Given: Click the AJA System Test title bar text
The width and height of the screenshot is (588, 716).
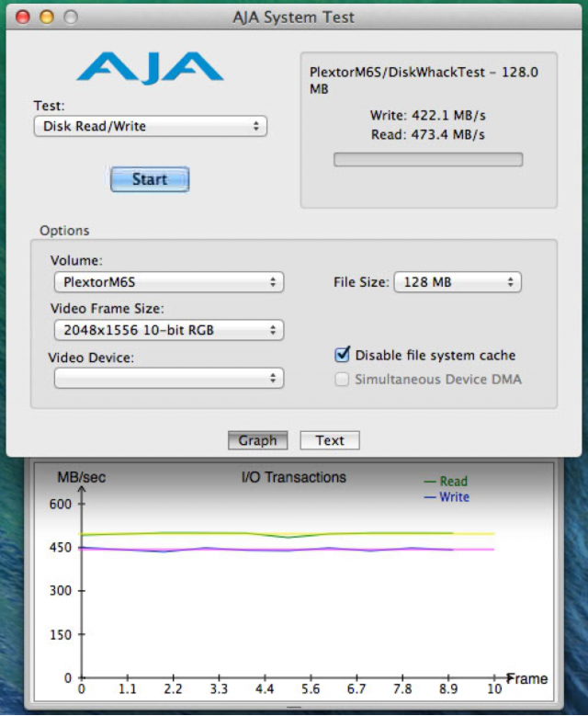Looking at the screenshot, I should tap(294, 17).
